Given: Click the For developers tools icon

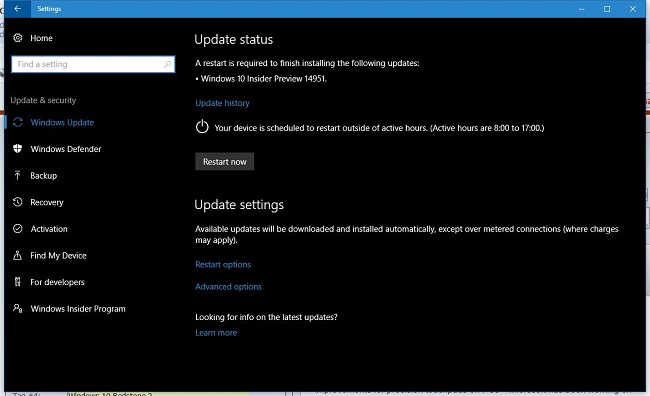Looking at the screenshot, I should click(17, 282).
